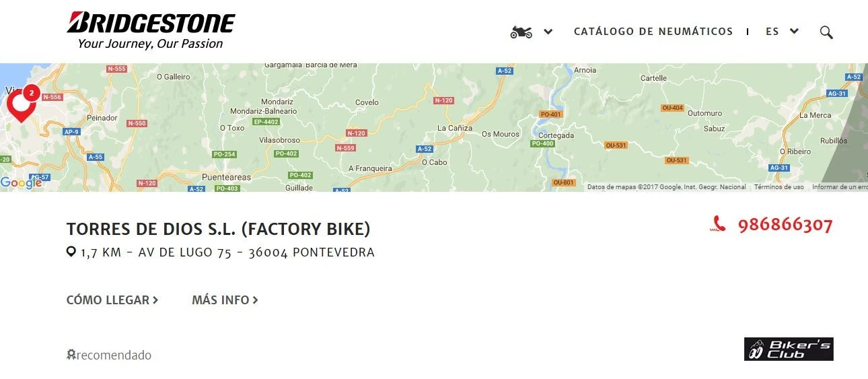868x379 pixels.
Task: Open Cómo Llegar directions
Action: (112, 300)
